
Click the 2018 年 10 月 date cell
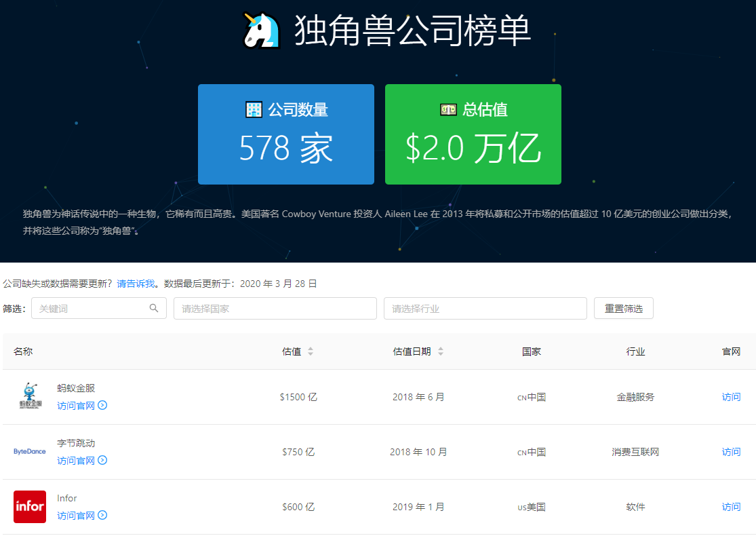(418, 452)
